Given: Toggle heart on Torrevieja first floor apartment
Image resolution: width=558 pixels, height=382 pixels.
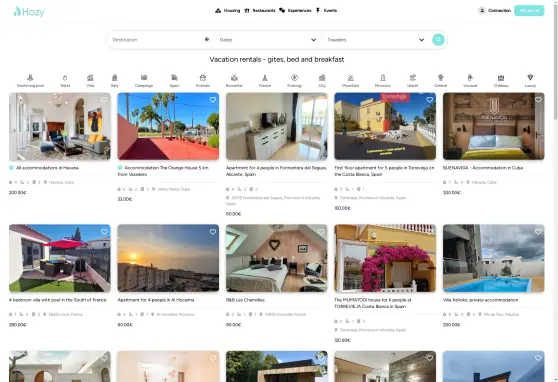Looking at the screenshot, I should 430,100.
